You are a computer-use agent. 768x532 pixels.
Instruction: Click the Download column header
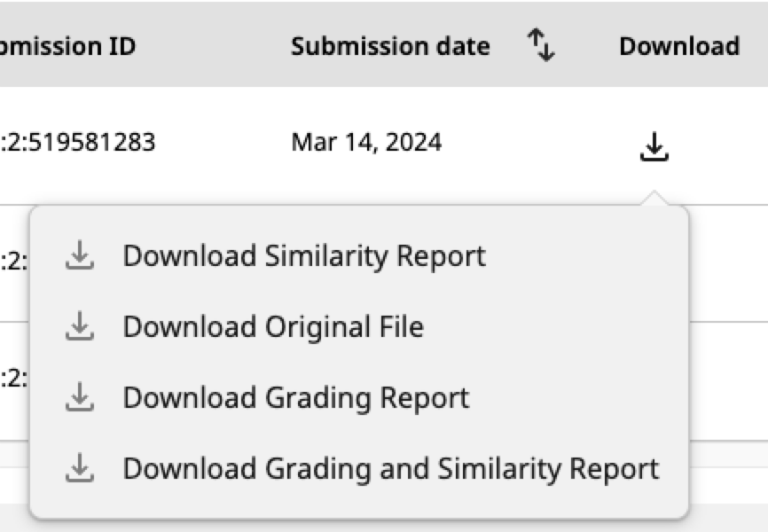(x=679, y=46)
